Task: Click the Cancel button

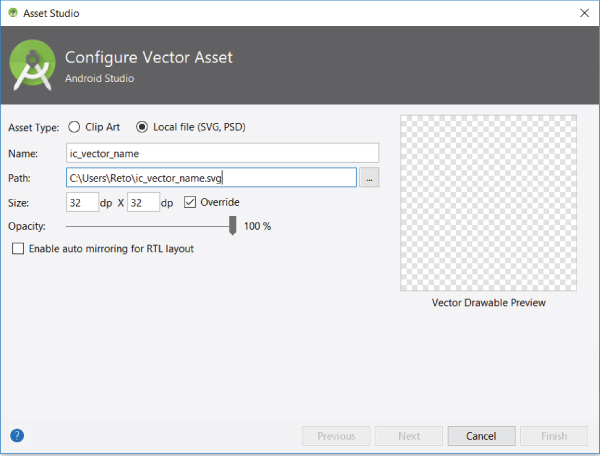Action: click(481, 435)
